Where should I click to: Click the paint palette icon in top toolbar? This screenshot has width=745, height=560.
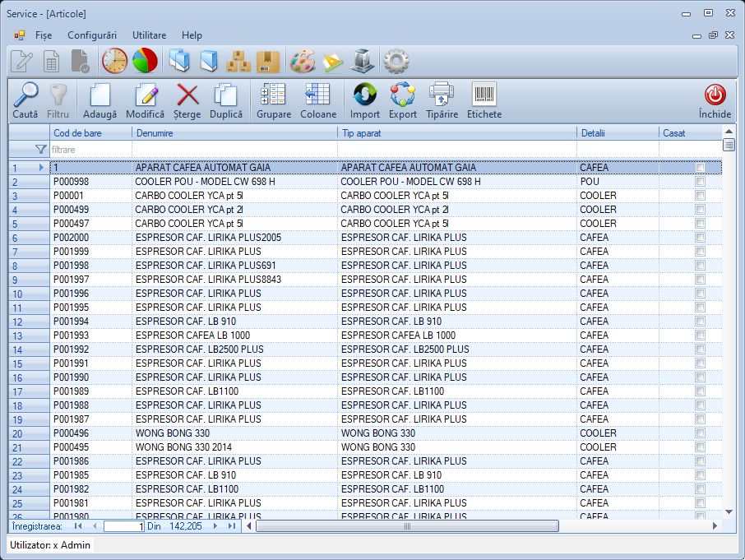pyautogui.click(x=302, y=61)
